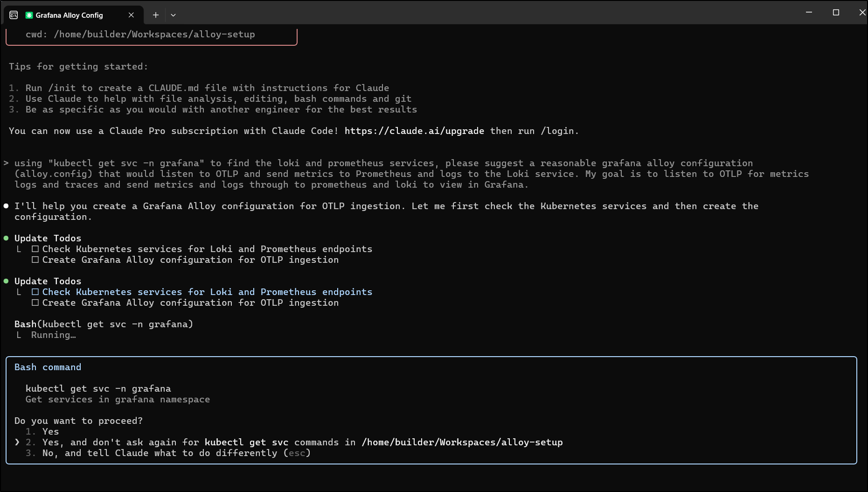Maximize the terminal window
Image resolution: width=868 pixels, height=492 pixels.
(x=836, y=13)
